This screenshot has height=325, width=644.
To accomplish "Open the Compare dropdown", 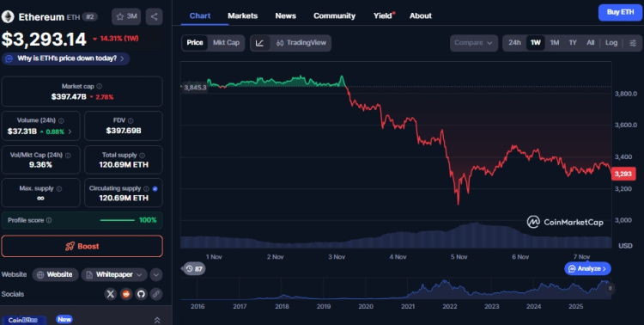I will pyautogui.click(x=473, y=43).
